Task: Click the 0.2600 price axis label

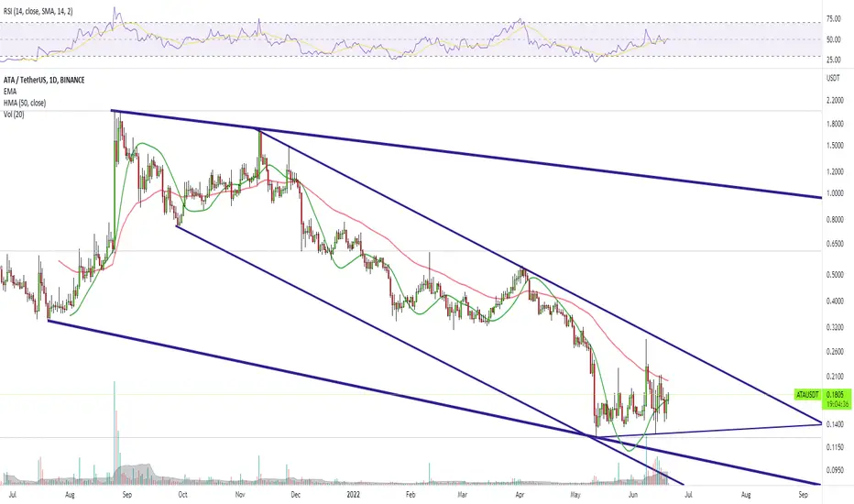Action: click(x=835, y=352)
